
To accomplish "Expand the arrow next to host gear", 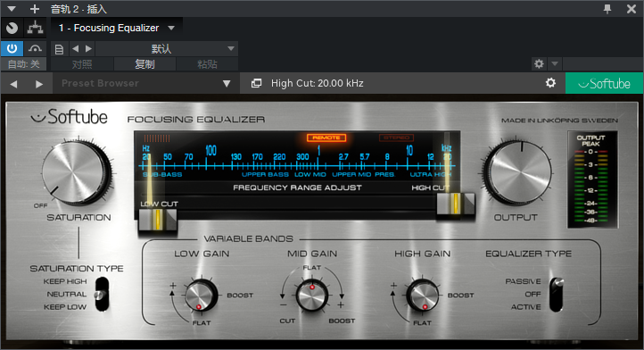I will tap(555, 63).
